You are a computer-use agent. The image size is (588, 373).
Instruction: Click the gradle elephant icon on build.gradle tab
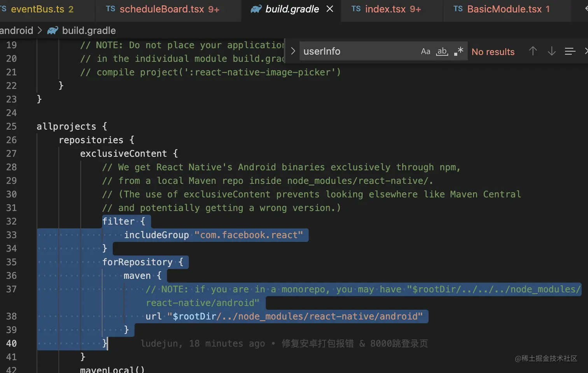[256, 9]
